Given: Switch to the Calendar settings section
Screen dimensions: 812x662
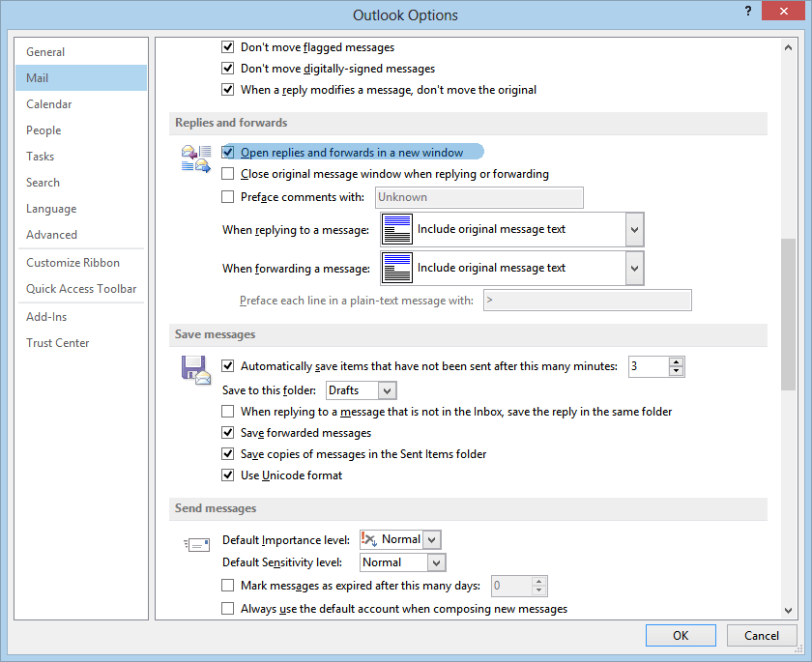Looking at the screenshot, I should click(x=48, y=103).
